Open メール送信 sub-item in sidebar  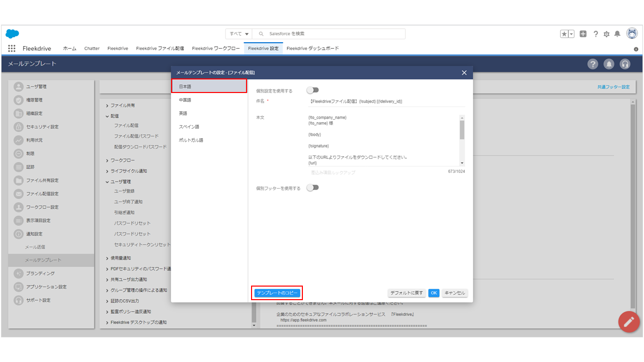pos(35,247)
